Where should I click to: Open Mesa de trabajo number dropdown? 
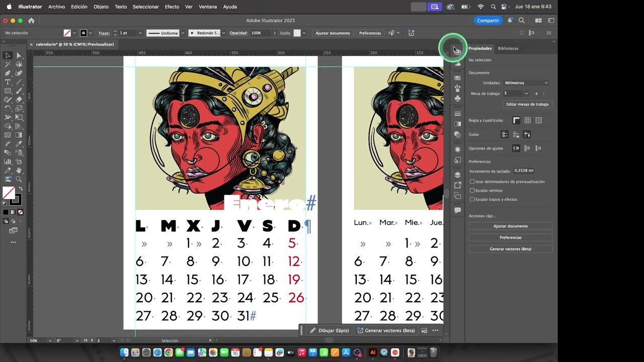coord(526,94)
